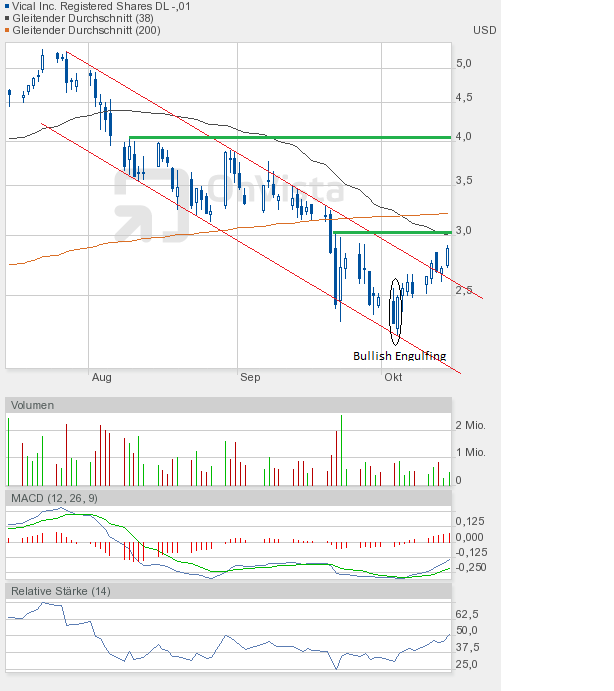Screen dimensions: 614x691
Task: Select the MACD (12, 26, 9) panel header
Action: tap(54, 497)
